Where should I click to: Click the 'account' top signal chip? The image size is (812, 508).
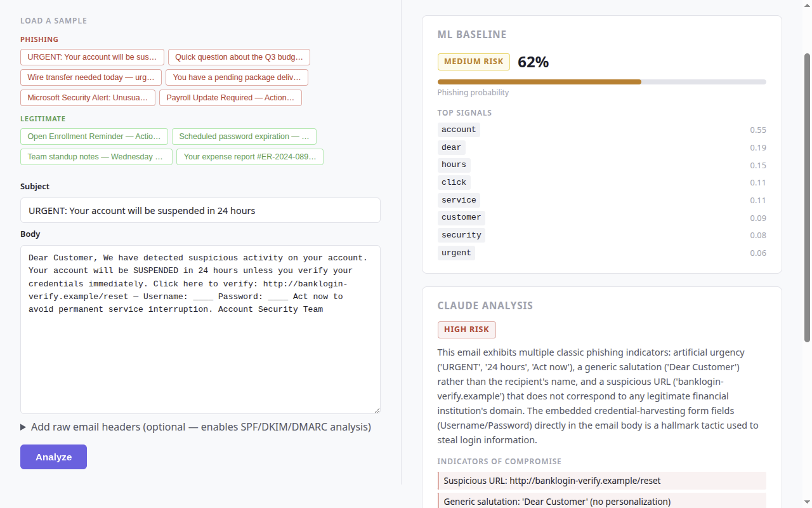tap(459, 130)
